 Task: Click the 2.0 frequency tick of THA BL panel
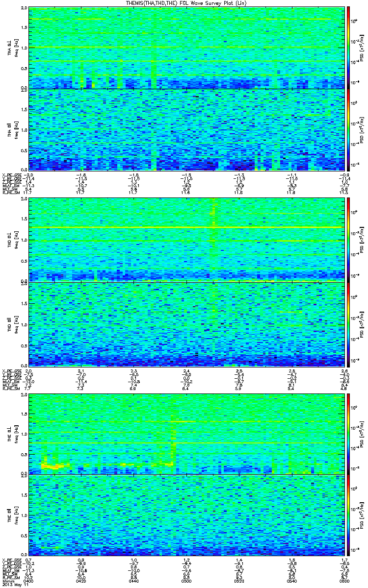(x=24, y=9)
